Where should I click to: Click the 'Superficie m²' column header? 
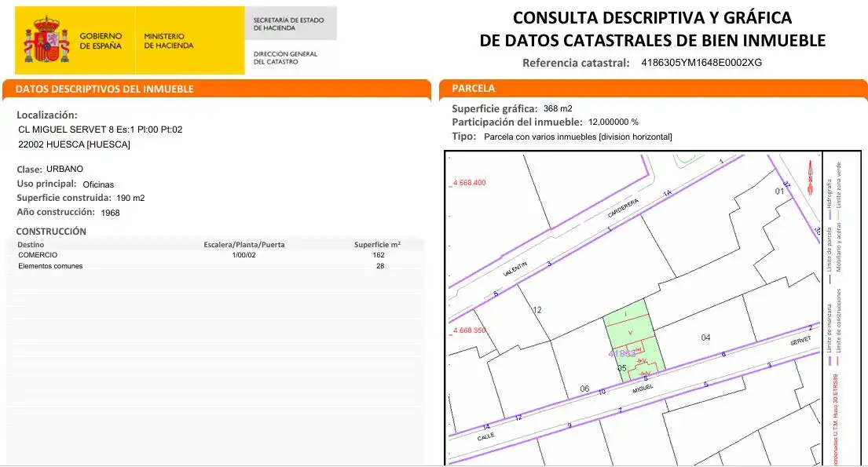pyautogui.click(x=378, y=245)
